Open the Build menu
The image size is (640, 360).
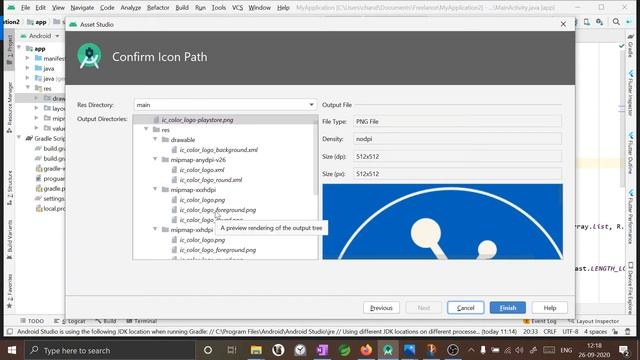tap(182, 7)
